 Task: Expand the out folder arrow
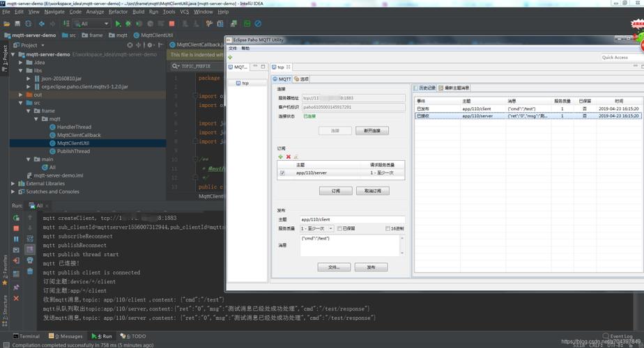click(20, 95)
